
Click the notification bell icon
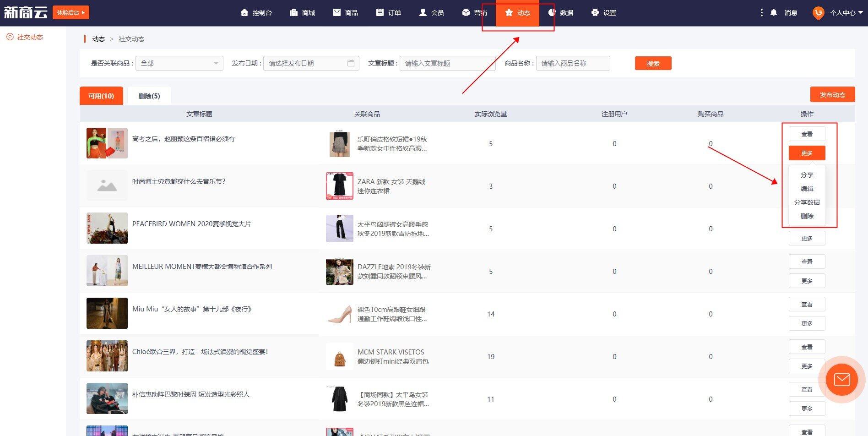click(774, 12)
